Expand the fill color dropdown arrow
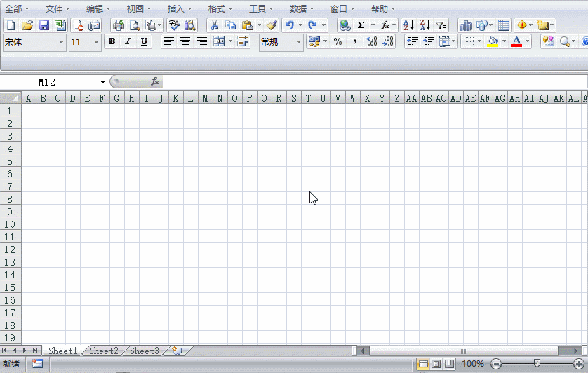588x373 pixels. [504, 41]
